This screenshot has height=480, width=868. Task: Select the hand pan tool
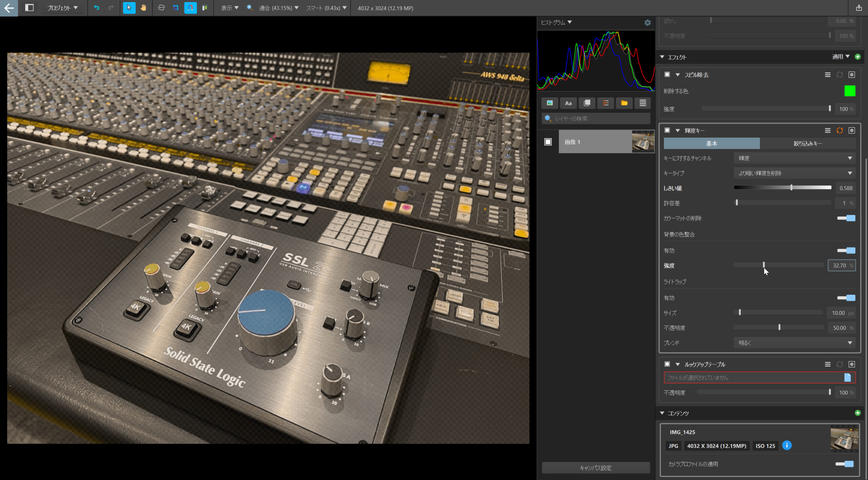[x=143, y=8]
